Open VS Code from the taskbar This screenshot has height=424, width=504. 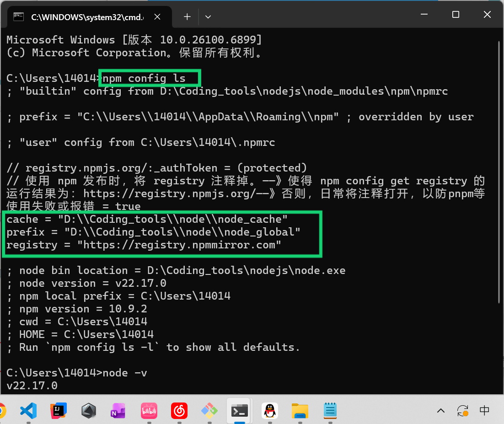point(28,411)
